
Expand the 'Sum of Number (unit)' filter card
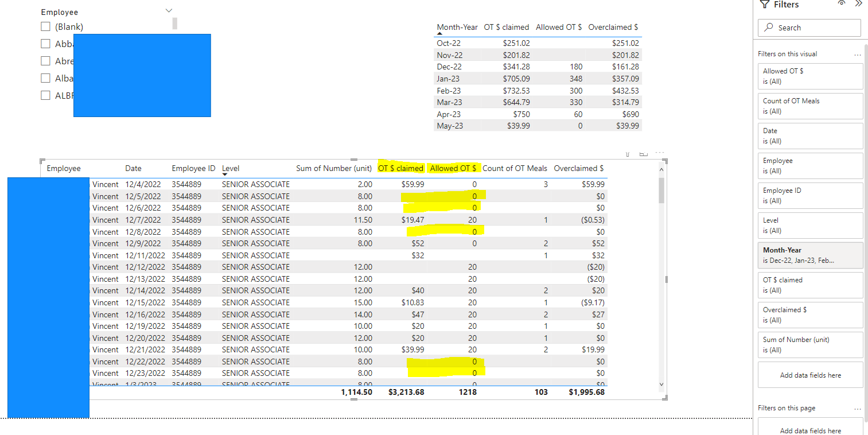click(x=810, y=344)
